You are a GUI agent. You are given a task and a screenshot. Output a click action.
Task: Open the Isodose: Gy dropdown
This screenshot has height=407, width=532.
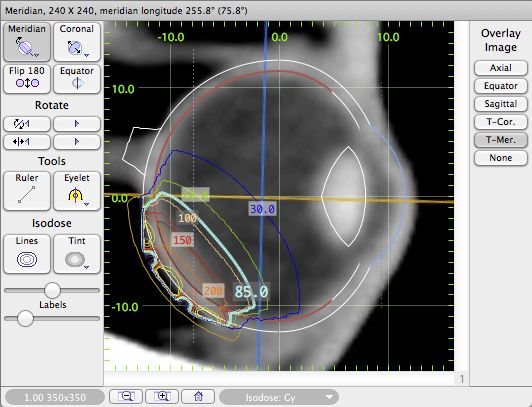point(279,397)
